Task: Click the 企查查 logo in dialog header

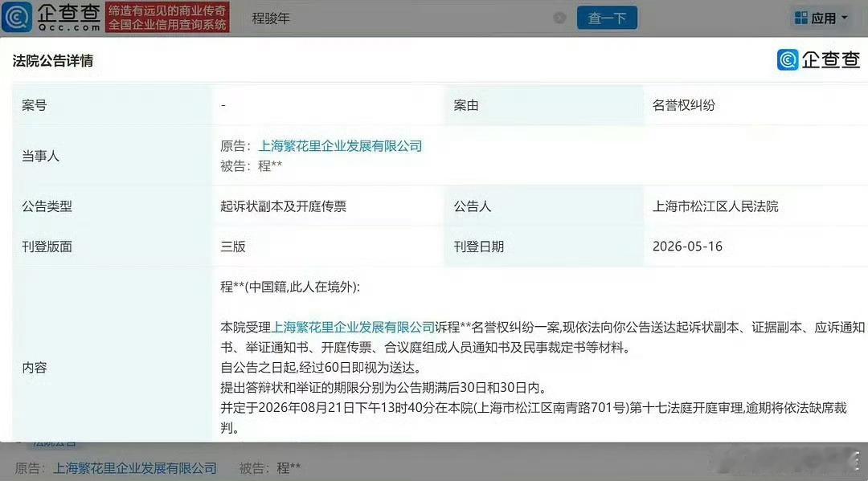Action: tap(818, 59)
